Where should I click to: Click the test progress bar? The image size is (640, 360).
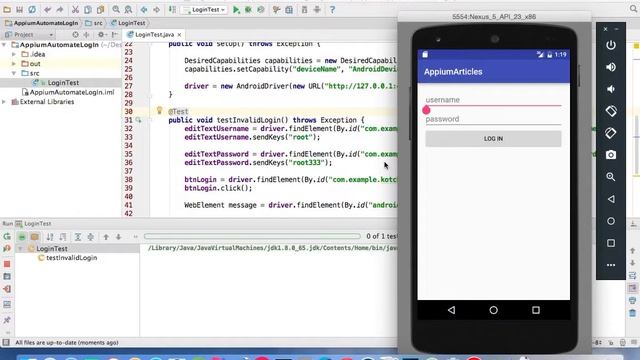(252, 236)
